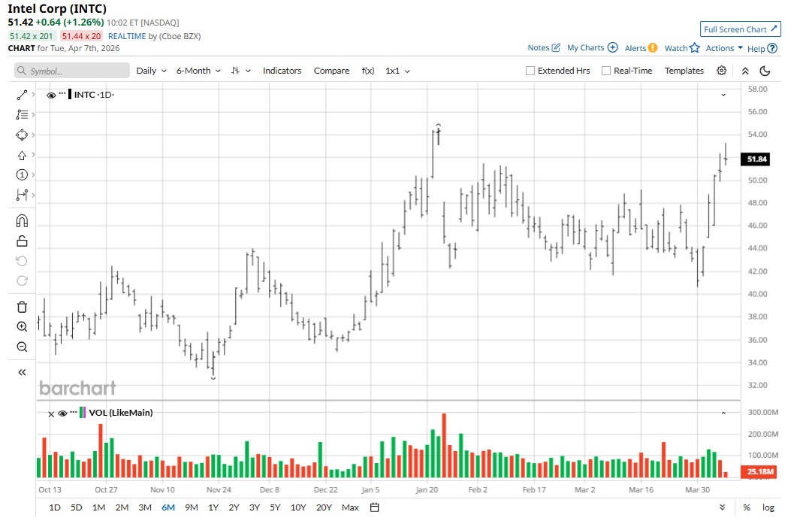Open the Daily frequency dropdown
The height and width of the screenshot is (521, 812).
[x=151, y=71]
